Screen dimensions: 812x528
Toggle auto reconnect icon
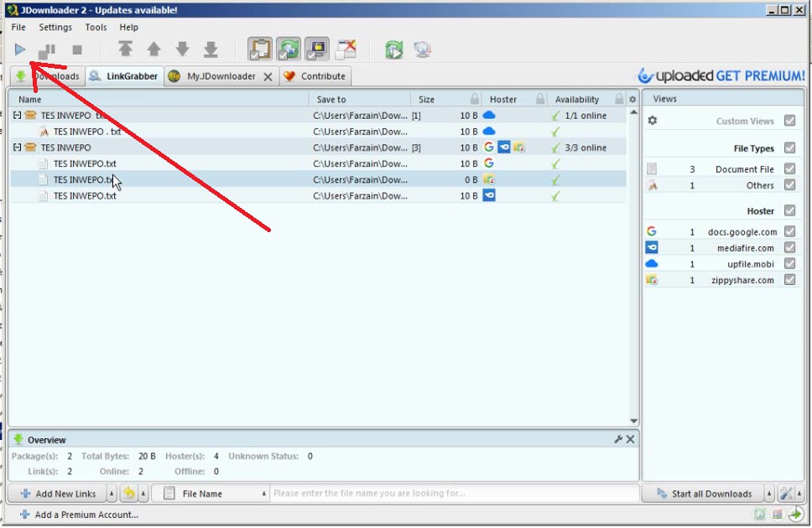click(289, 49)
